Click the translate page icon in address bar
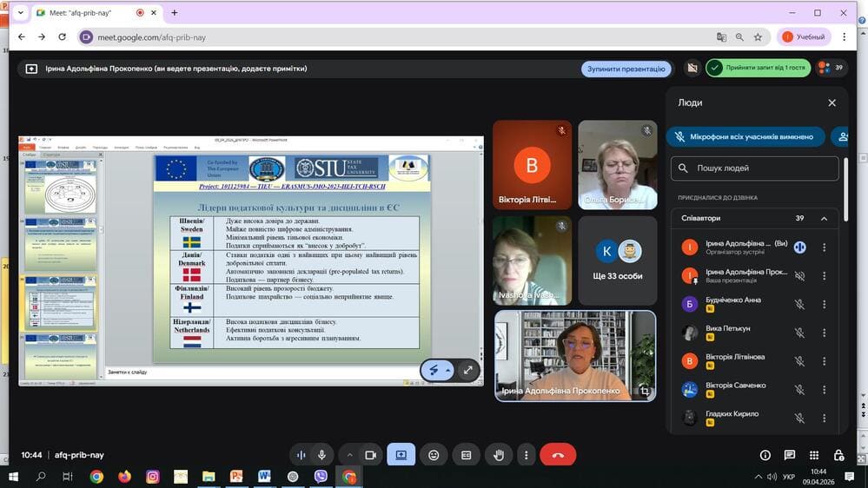The width and height of the screenshot is (868, 488). (x=721, y=37)
